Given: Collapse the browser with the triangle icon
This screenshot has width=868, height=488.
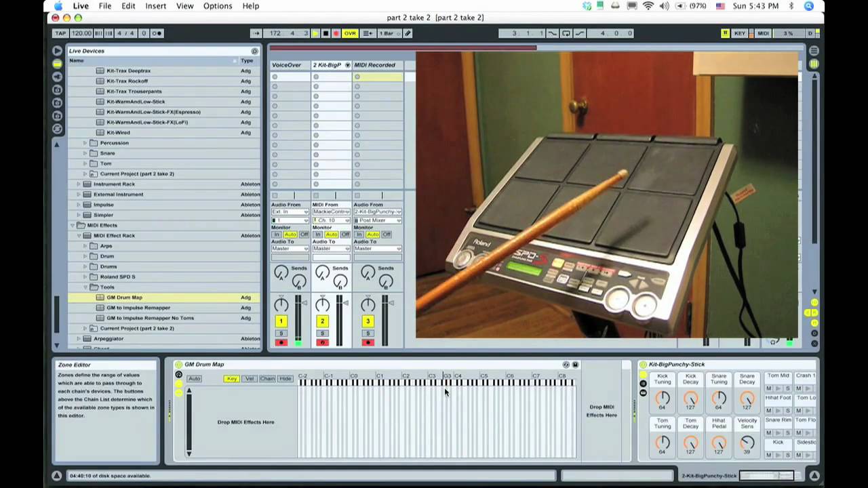Looking at the screenshot, I should [57, 51].
